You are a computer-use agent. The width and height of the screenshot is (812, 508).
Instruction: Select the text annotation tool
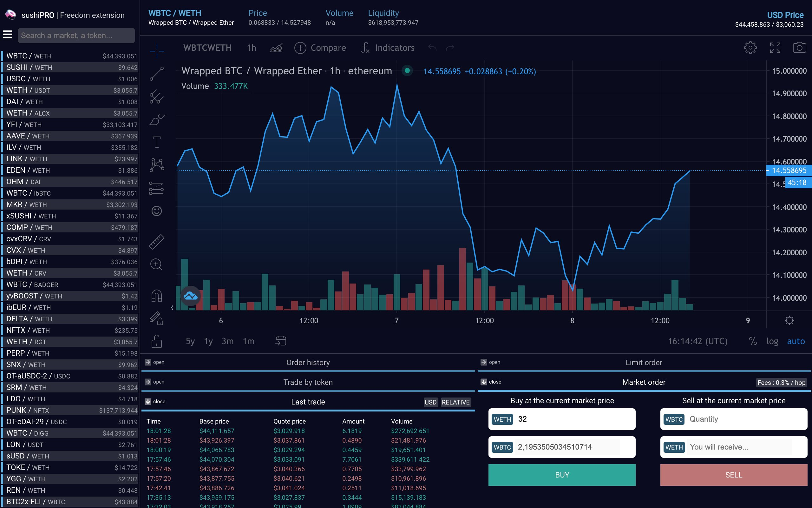pyautogui.click(x=157, y=142)
